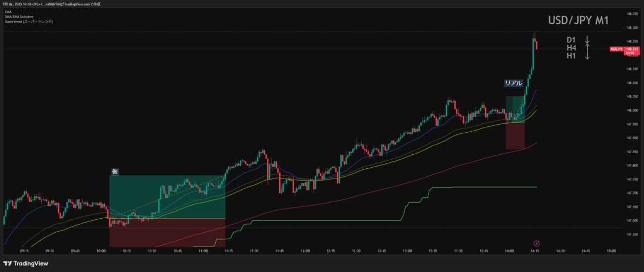Click the up arrow beside H4
Image resolution: width=644 pixels, height=272 pixels.
[x=588, y=48]
